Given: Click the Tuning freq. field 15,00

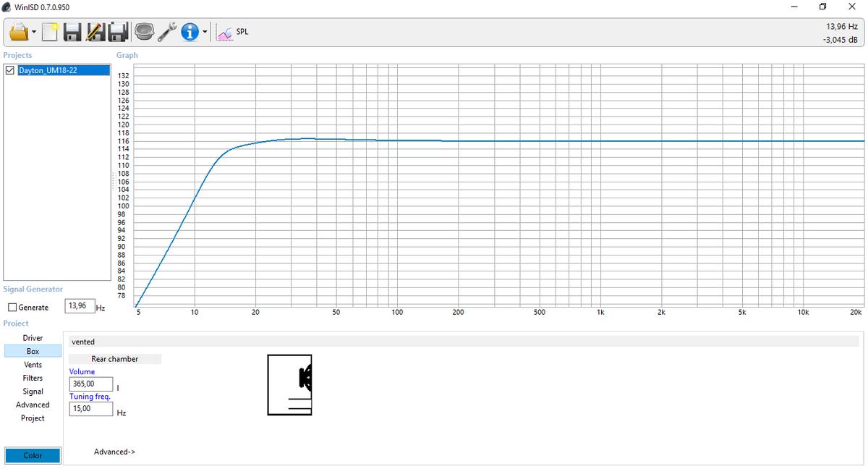Looking at the screenshot, I should (91, 409).
